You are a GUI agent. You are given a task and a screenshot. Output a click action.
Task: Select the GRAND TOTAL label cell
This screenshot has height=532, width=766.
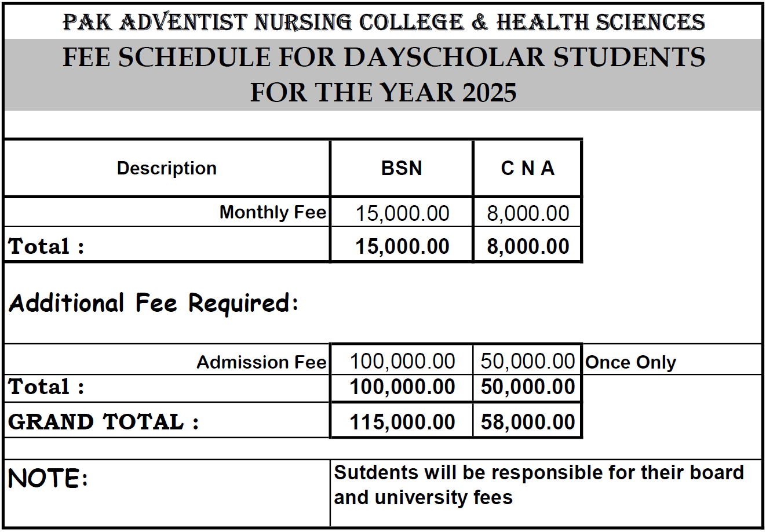(x=167, y=421)
